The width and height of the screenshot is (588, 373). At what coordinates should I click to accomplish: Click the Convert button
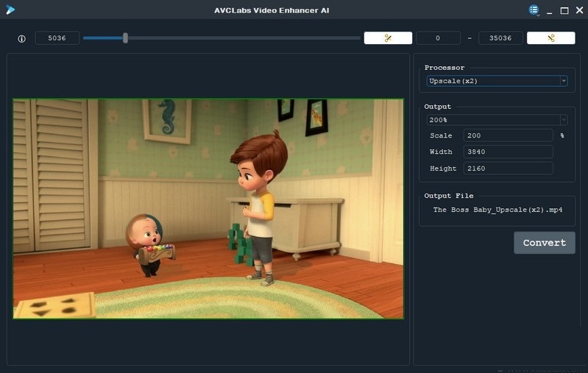tap(544, 243)
